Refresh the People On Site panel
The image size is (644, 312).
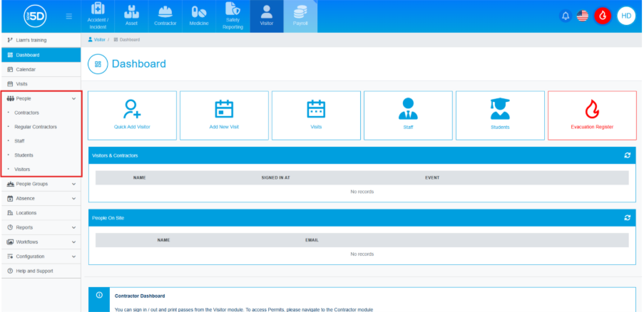[x=627, y=217]
